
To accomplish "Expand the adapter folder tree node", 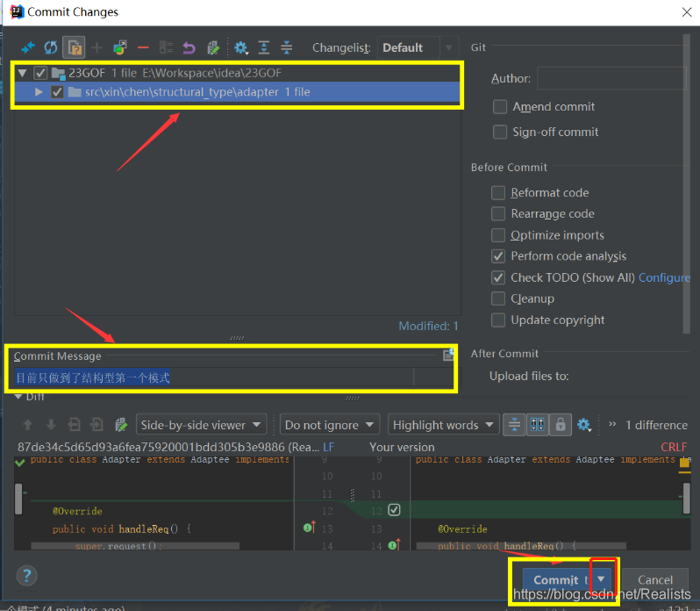I will coord(39,92).
